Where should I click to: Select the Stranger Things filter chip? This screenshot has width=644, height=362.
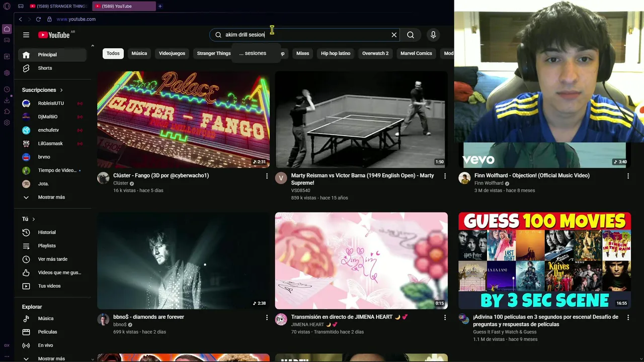coord(213,53)
